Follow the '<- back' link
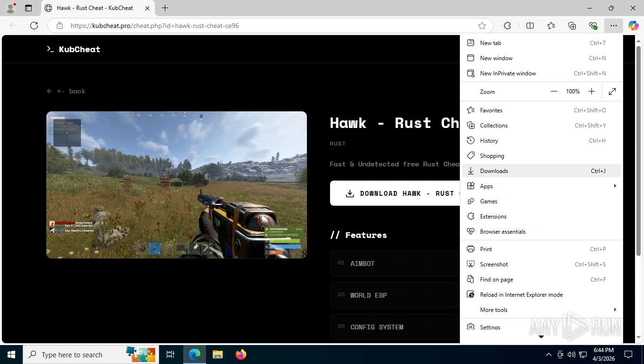Image resolution: width=644 pixels, height=364 pixels. (x=66, y=91)
